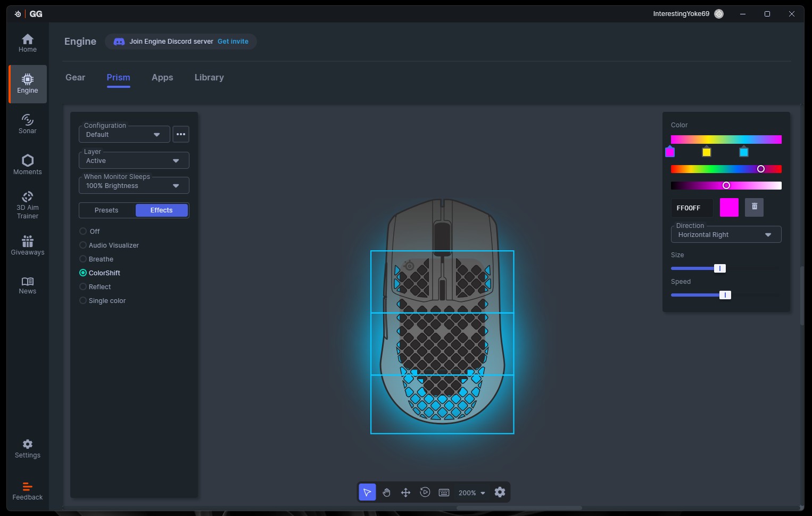Select the yellow gradient color stop

coord(707,152)
